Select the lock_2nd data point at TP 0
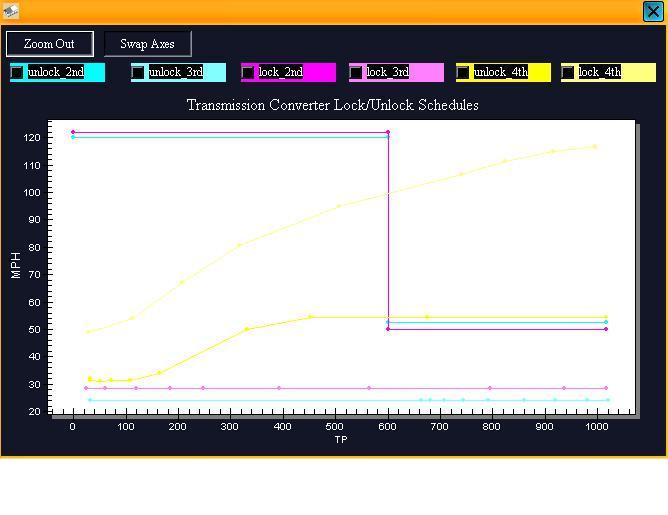668x515 pixels. (x=73, y=132)
